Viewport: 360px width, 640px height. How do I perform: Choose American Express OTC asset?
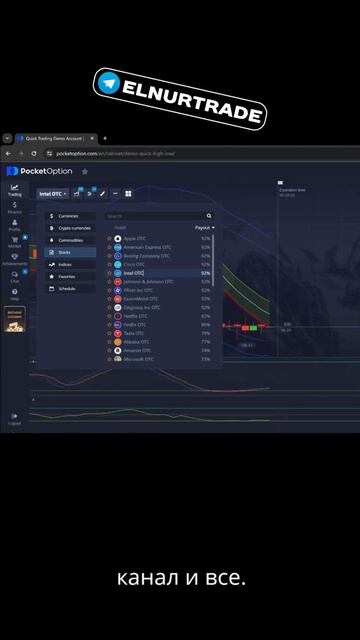[x=160, y=247]
